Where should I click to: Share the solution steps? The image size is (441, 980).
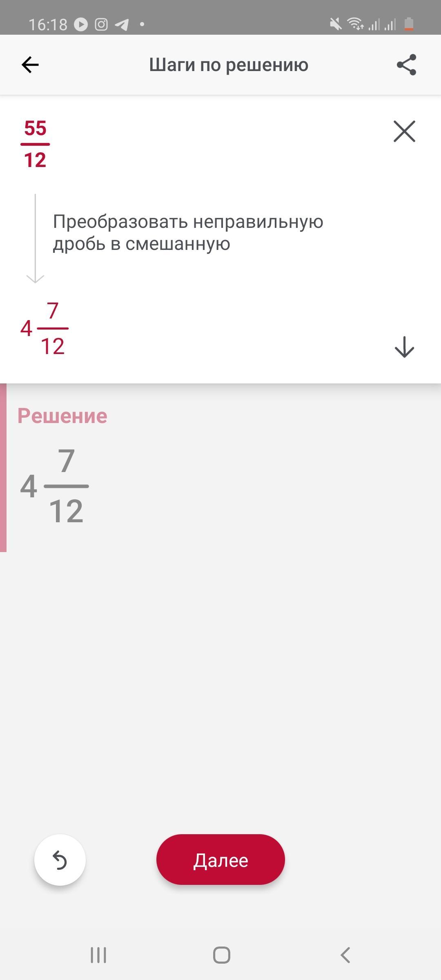(406, 65)
